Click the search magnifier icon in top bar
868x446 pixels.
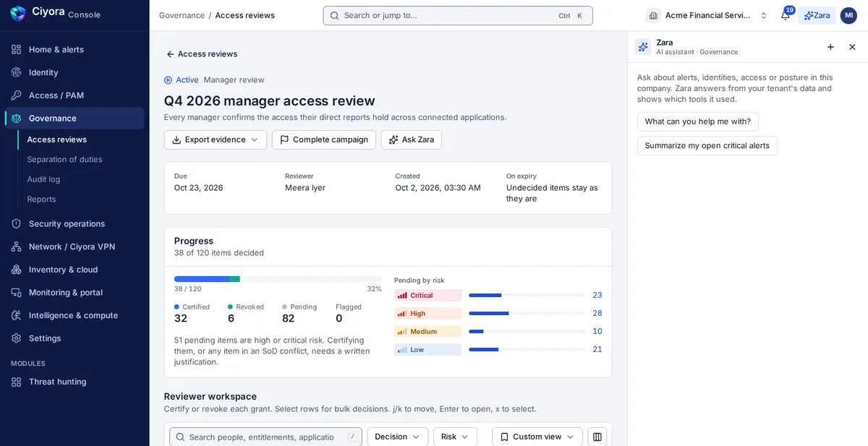click(334, 16)
